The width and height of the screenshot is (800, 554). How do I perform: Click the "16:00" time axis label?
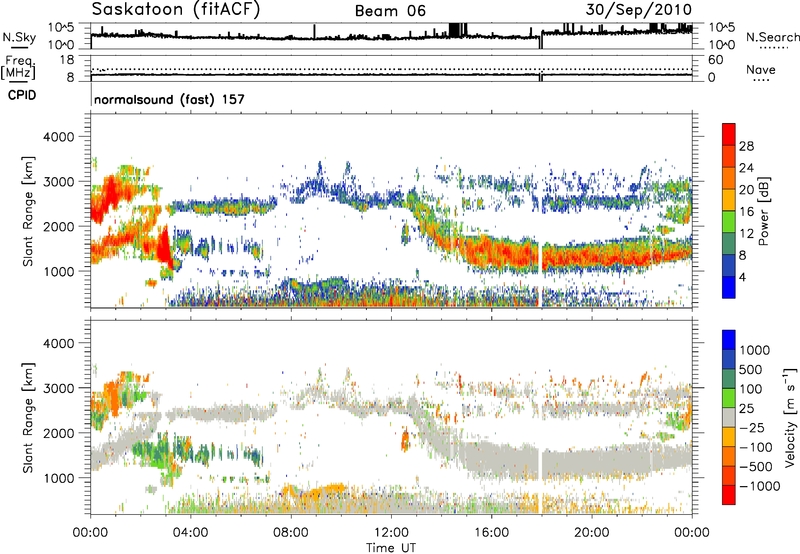(491, 533)
